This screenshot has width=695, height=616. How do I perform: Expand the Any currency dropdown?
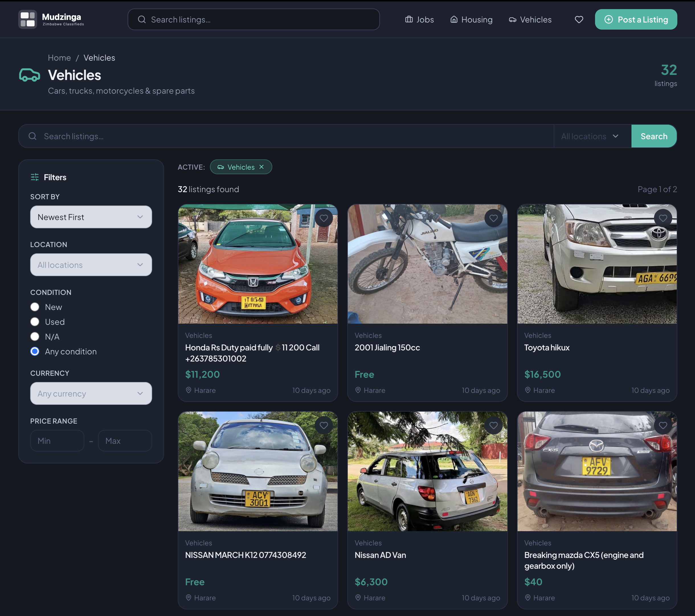click(91, 393)
